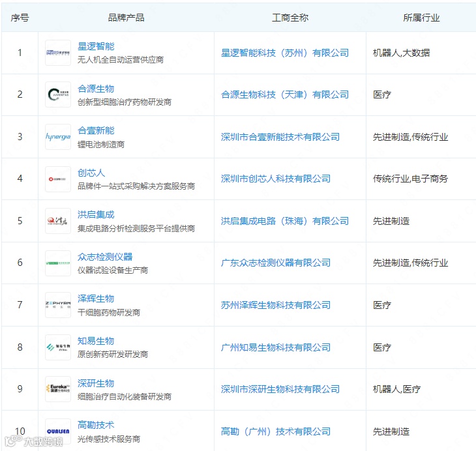Select the 光传感技术服务商 description

point(109,439)
